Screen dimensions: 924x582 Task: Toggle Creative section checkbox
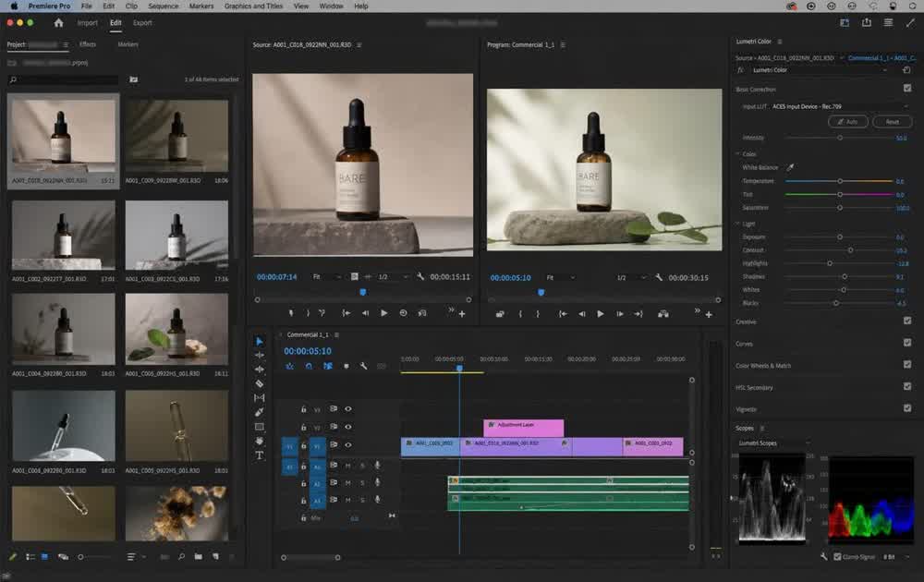point(907,321)
